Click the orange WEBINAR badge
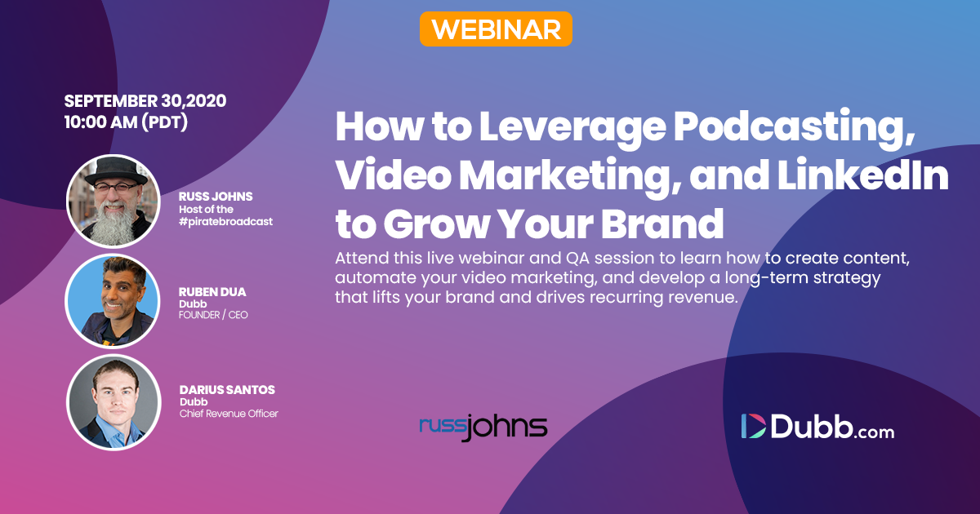The height and width of the screenshot is (514, 980). pyautogui.click(x=496, y=29)
